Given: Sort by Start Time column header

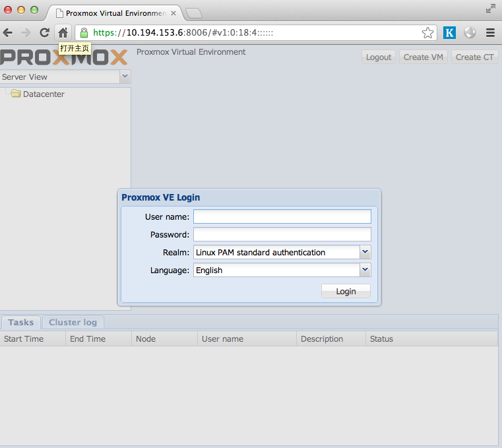Looking at the screenshot, I should click(x=33, y=338).
